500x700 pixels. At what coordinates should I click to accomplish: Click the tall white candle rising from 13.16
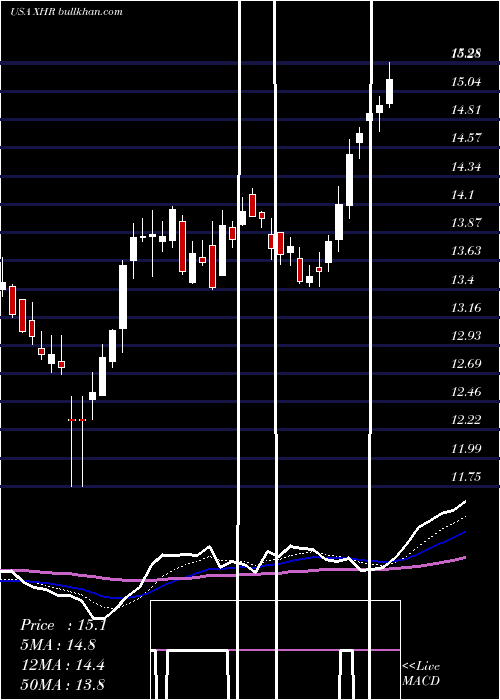[123, 297]
